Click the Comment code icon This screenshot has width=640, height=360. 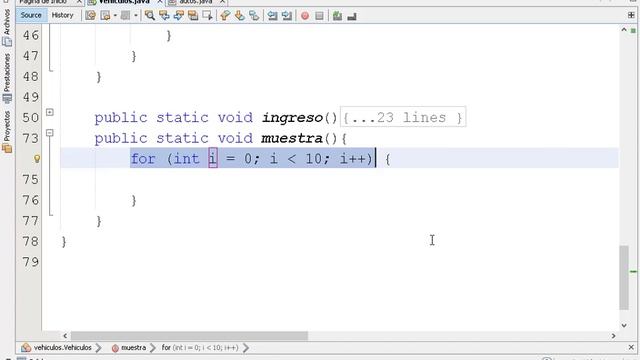337,16
